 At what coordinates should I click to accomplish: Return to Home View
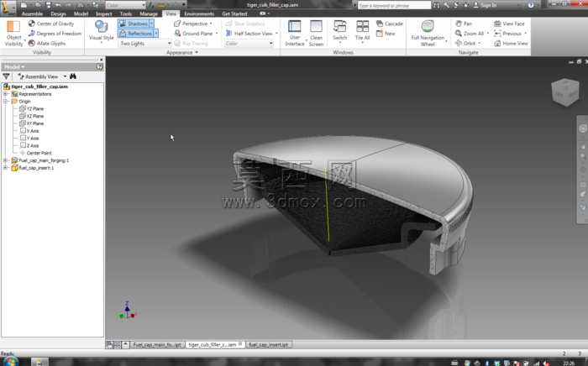pos(511,44)
